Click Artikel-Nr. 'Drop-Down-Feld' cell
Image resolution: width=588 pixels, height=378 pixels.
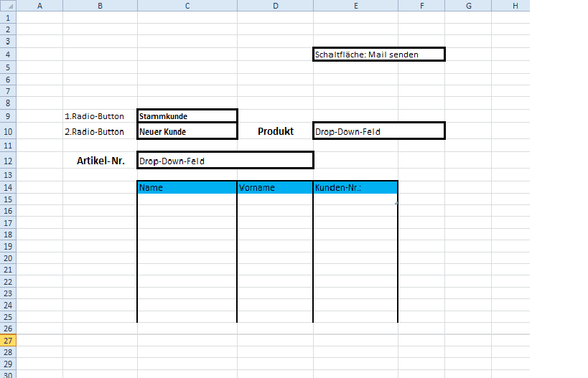pyautogui.click(x=225, y=161)
